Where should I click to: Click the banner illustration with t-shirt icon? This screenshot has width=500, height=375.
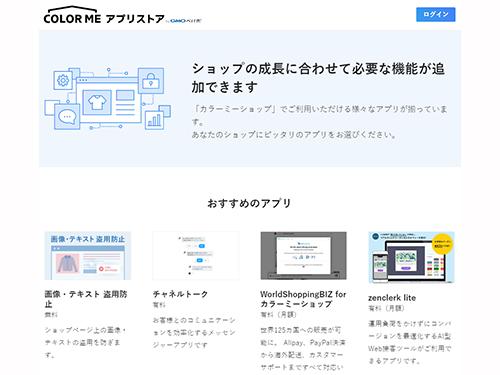click(108, 98)
